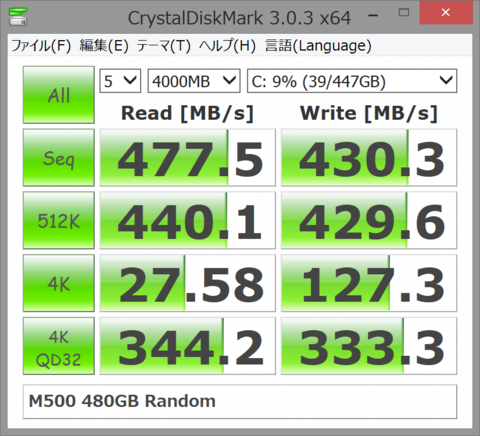
Task: Click the CrystalDiskMark app icon in title bar
Action: (x=18, y=16)
